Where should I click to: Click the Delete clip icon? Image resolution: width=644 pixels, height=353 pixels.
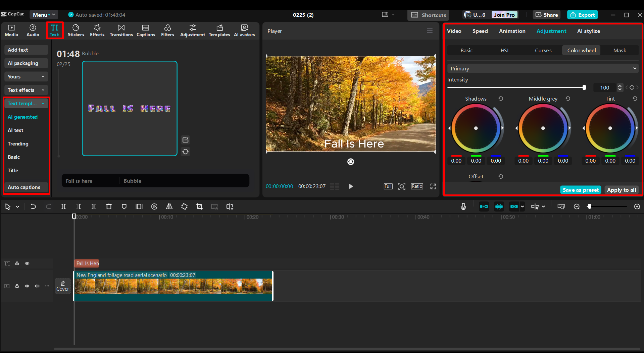[109, 207]
